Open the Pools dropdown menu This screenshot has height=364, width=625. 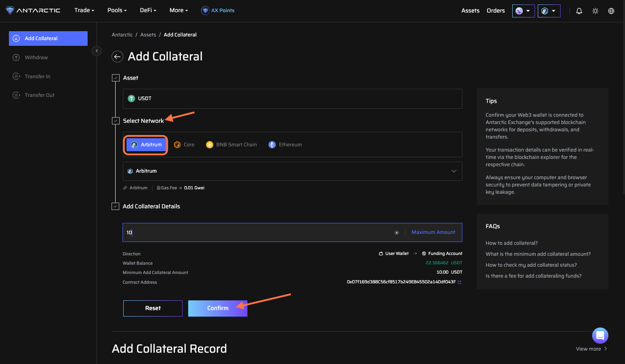[117, 11]
